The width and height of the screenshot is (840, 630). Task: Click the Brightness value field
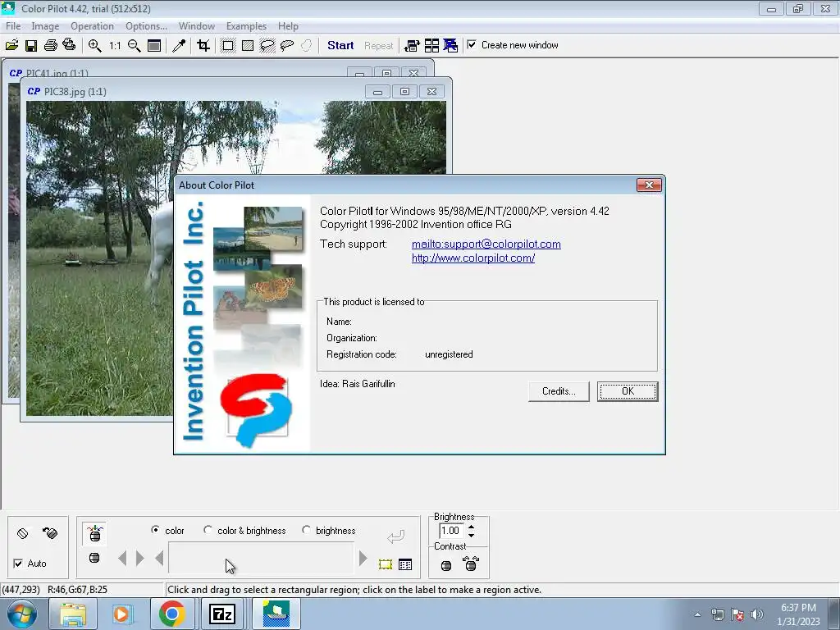click(450, 531)
